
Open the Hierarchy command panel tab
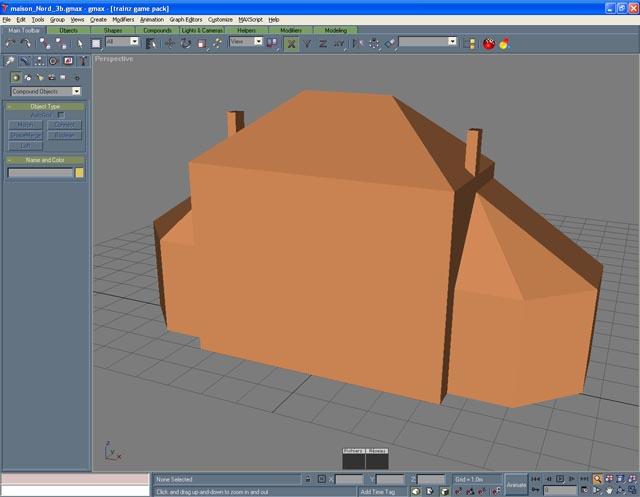(x=38, y=61)
